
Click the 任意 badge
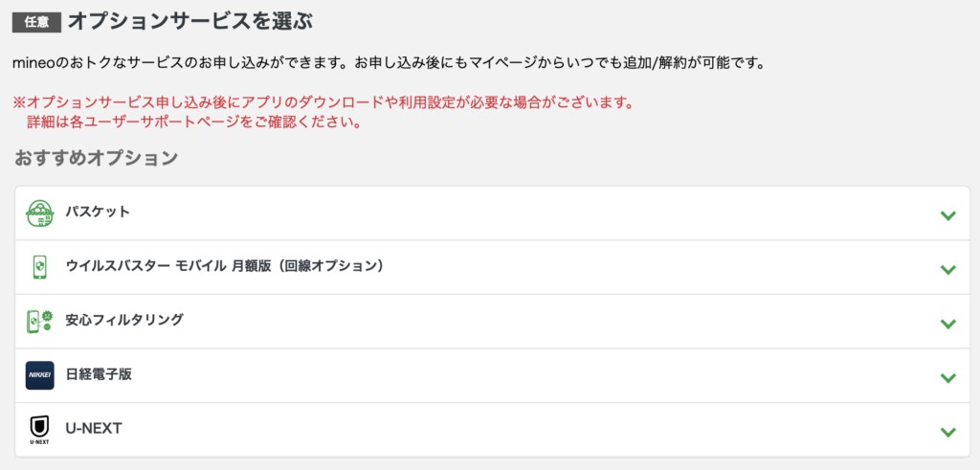point(37,22)
